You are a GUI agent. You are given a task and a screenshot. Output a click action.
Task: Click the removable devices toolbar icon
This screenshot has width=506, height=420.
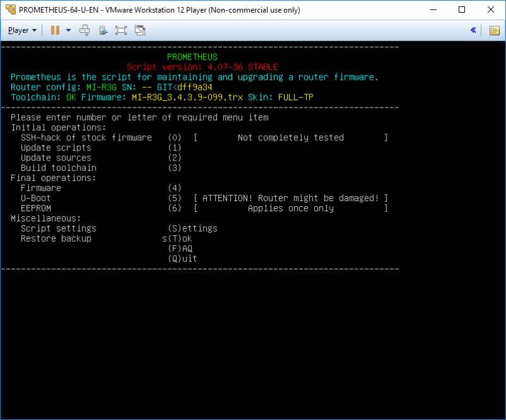point(103,30)
